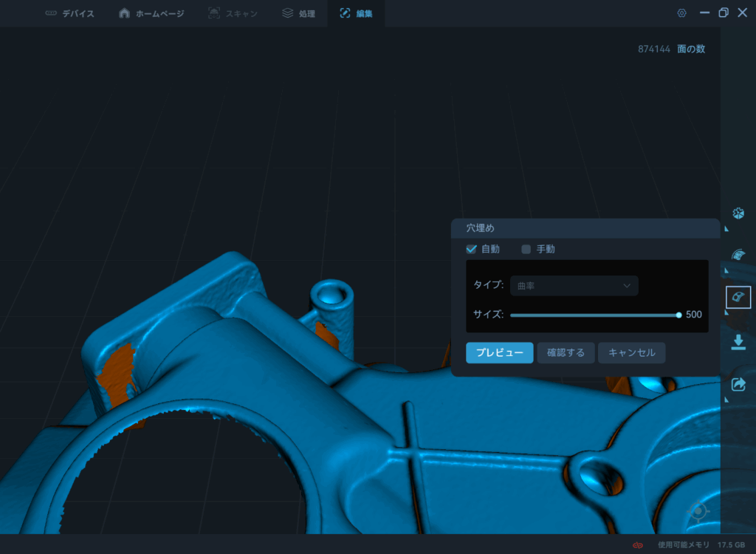The height and width of the screenshot is (554, 756).
Task: Click the share/export arrow icon
Action: click(x=738, y=384)
